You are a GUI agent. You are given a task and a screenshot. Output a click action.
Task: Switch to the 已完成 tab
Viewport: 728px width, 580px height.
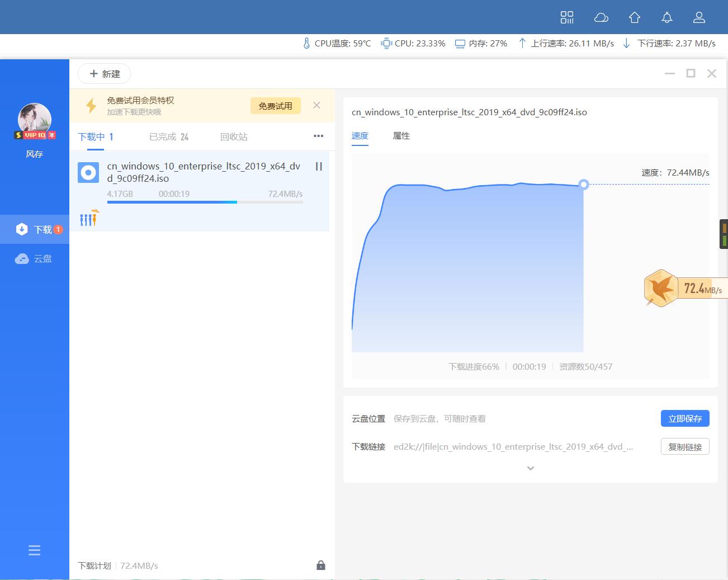coord(168,137)
